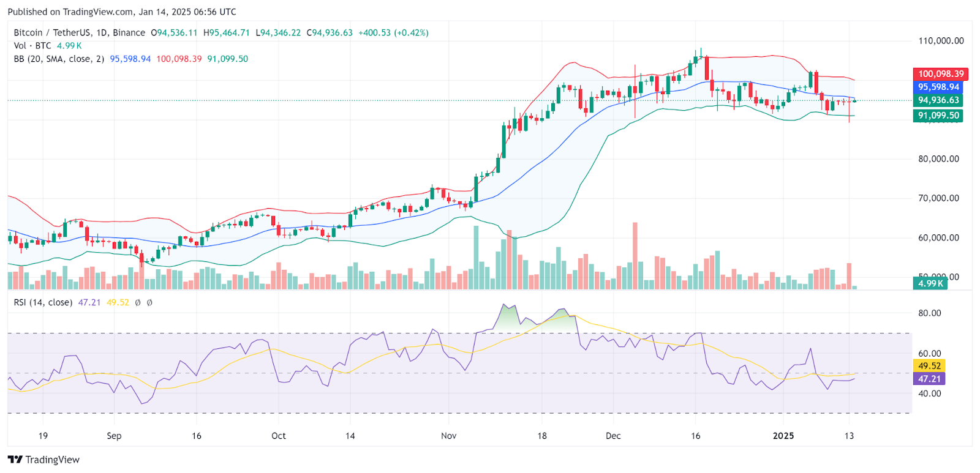Click the yellow 49.52 RSI axis tag

coord(929,366)
